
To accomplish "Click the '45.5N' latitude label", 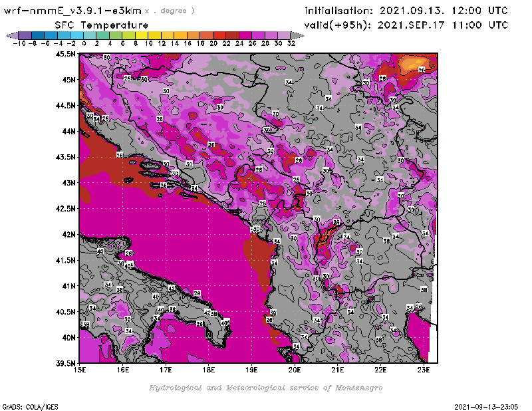I will coord(65,54).
